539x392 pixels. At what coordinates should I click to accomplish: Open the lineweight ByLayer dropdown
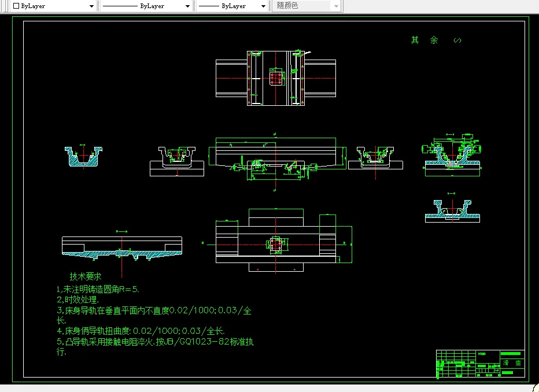point(232,6)
